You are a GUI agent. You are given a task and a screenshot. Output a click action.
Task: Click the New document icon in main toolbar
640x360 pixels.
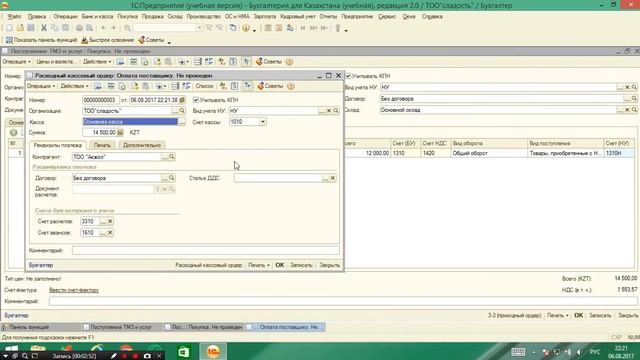[x=9, y=28]
